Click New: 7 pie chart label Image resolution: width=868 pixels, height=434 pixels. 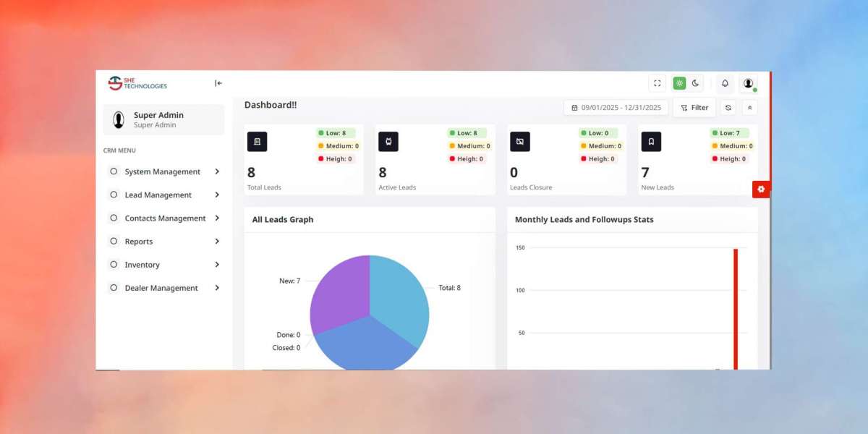[x=289, y=281]
